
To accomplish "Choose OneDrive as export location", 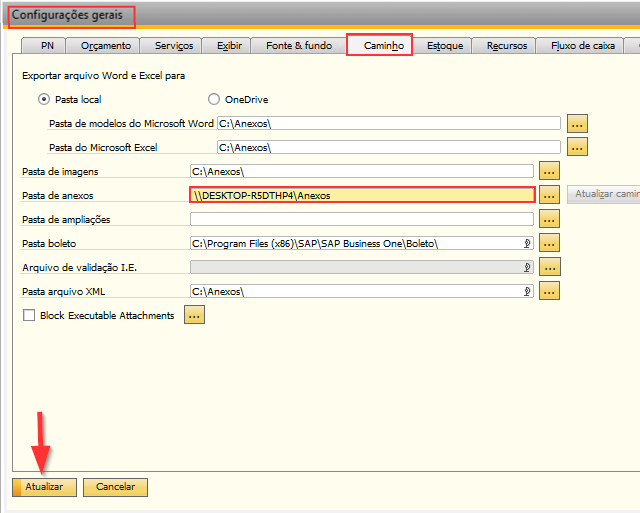I will point(214,99).
